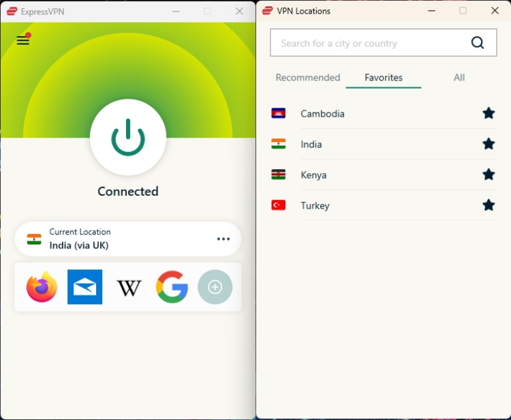Click the Cambodia flag icon
Viewport: 511px width, 420px height.
coord(278,113)
